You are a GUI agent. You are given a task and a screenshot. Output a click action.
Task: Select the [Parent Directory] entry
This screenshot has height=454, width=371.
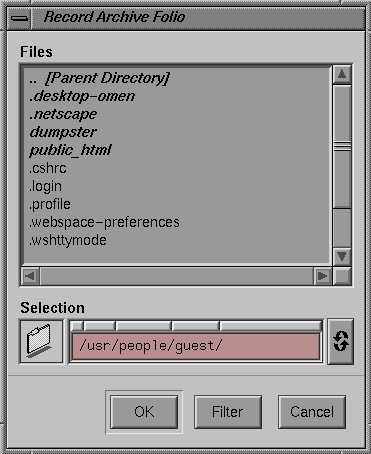tap(99, 78)
